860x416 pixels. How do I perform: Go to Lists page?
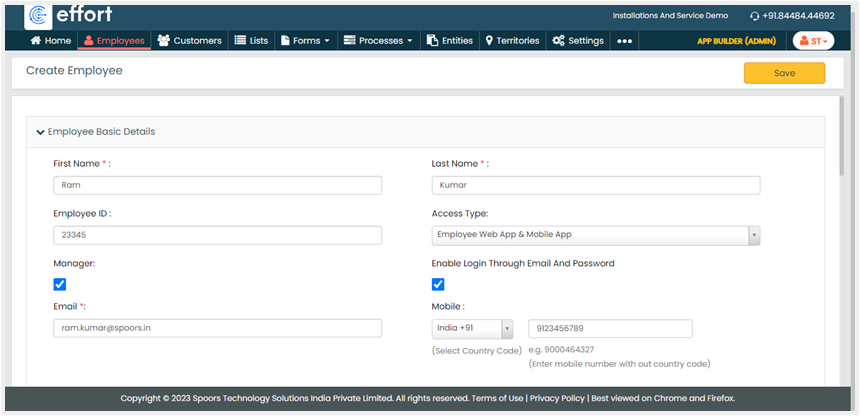point(251,41)
